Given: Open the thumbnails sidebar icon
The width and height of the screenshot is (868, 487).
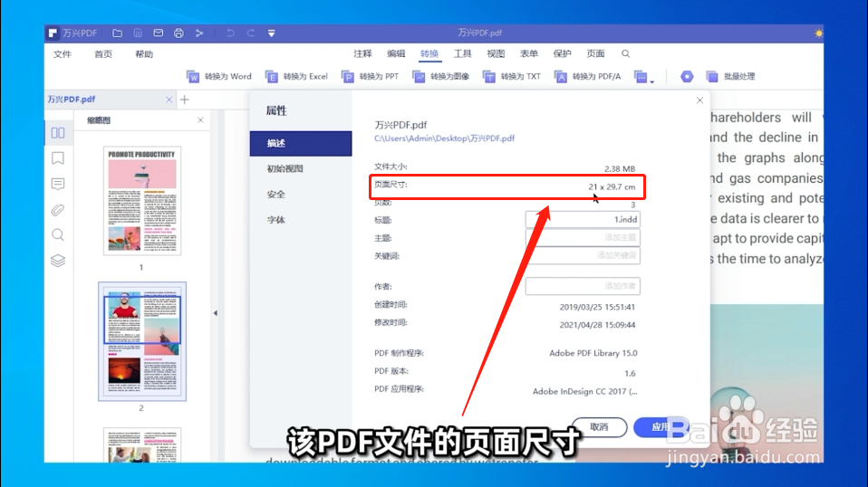Looking at the screenshot, I should [58, 133].
